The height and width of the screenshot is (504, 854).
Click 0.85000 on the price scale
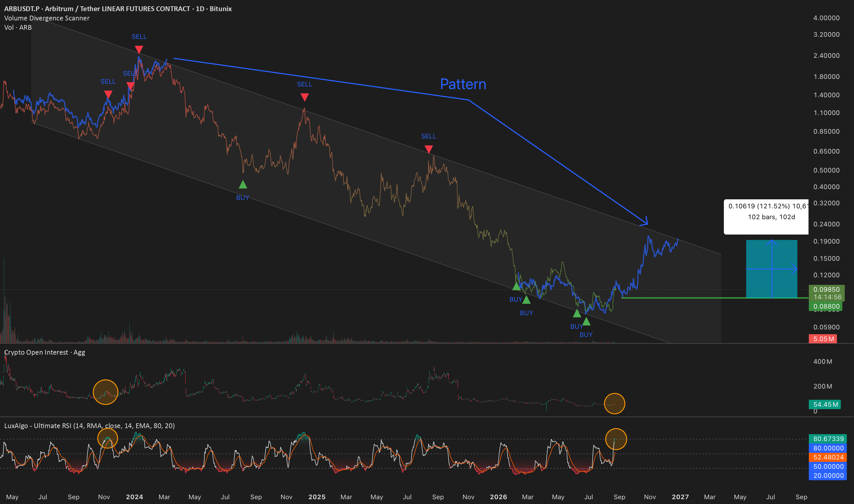click(x=826, y=132)
